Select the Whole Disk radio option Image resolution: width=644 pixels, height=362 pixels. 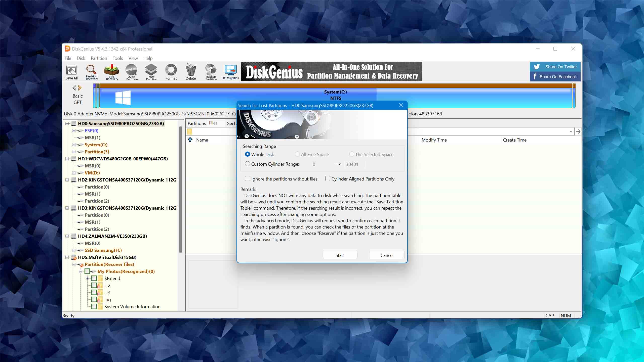pos(248,154)
